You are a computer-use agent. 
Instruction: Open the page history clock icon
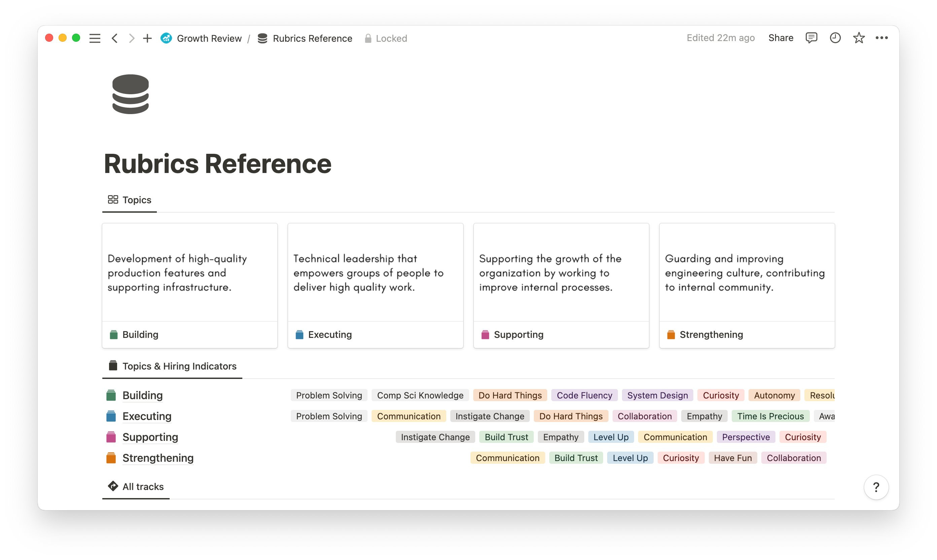pos(835,38)
